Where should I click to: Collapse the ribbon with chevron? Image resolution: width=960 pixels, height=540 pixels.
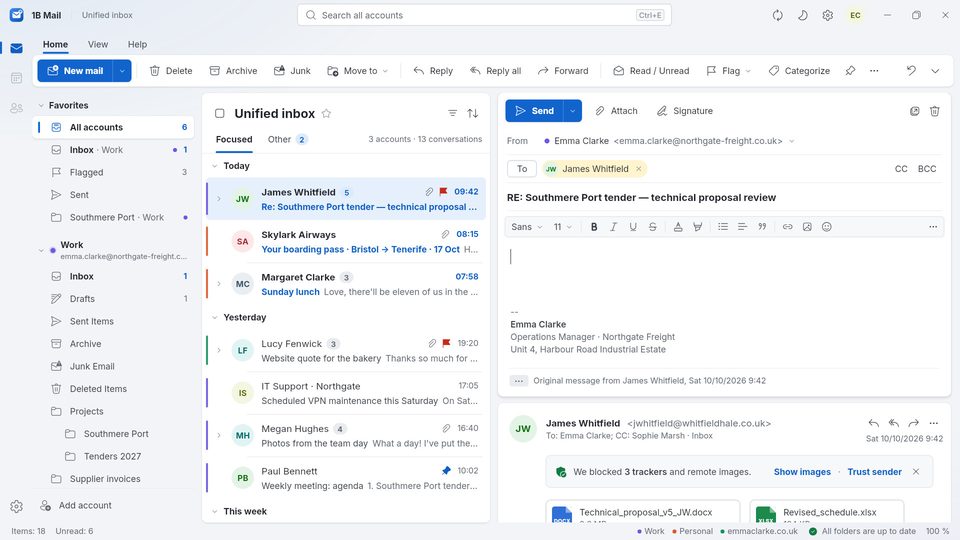point(935,71)
